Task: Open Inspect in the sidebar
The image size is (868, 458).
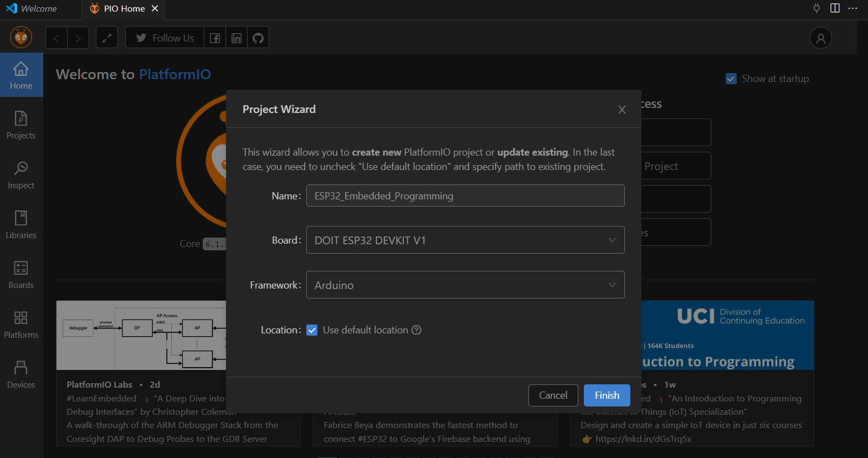Action: point(21,175)
